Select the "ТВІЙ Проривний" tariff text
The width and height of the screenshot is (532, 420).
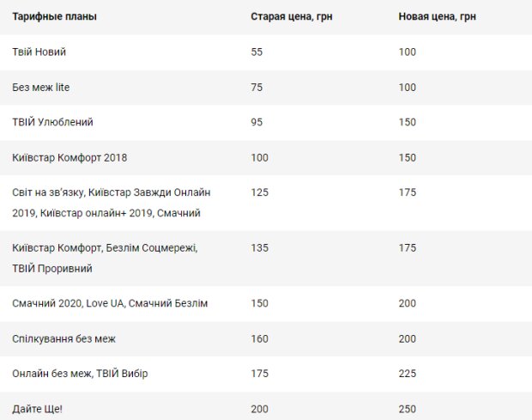pos(52,268)
